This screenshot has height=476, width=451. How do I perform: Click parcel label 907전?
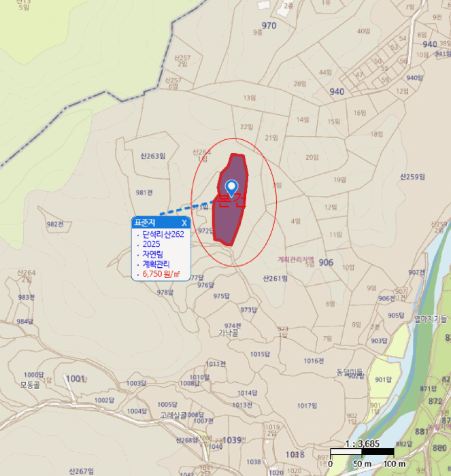[417, 272]
